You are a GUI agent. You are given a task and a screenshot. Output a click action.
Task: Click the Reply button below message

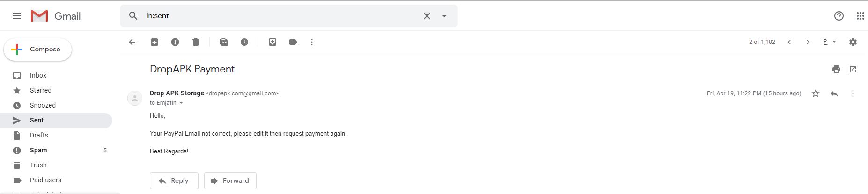click(174, 181)
